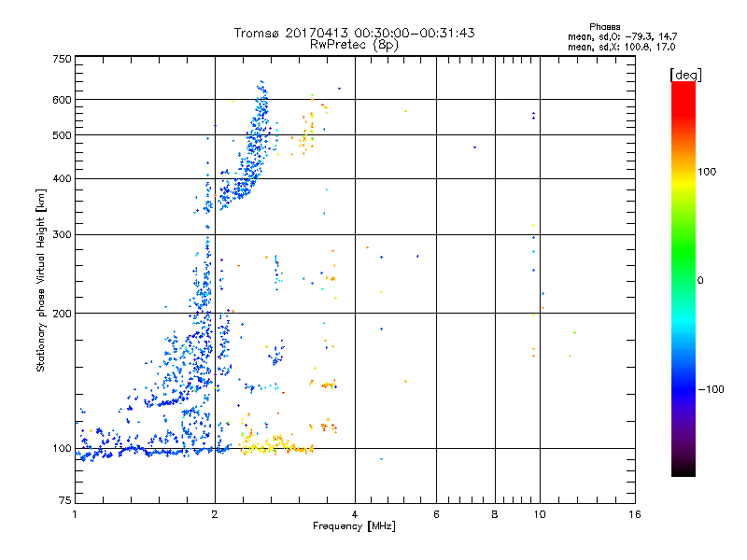
Task: Click the "RwPretec (8p)" subtitle
Action: (x=354, y=45)
